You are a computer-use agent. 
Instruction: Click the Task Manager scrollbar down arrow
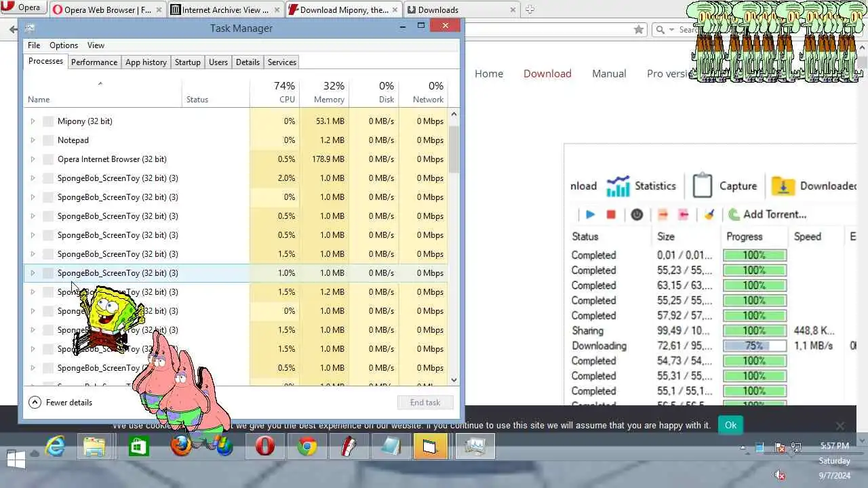[454, 380]
